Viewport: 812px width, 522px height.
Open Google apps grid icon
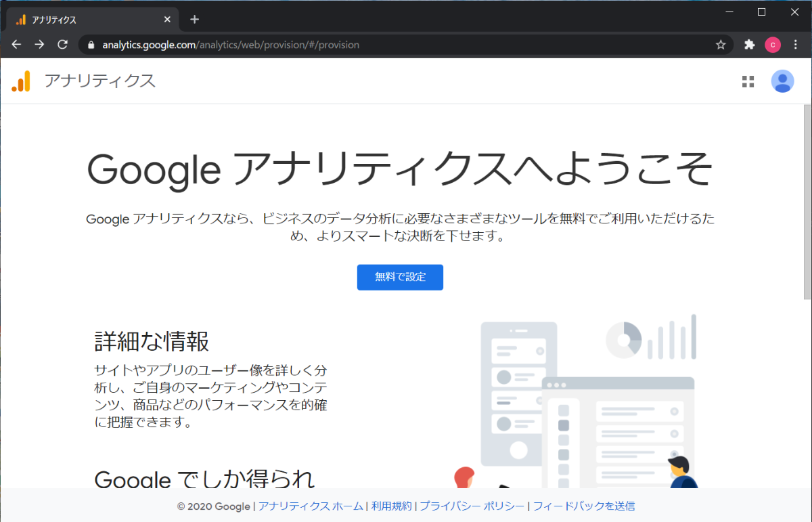(x=748, y=81)
